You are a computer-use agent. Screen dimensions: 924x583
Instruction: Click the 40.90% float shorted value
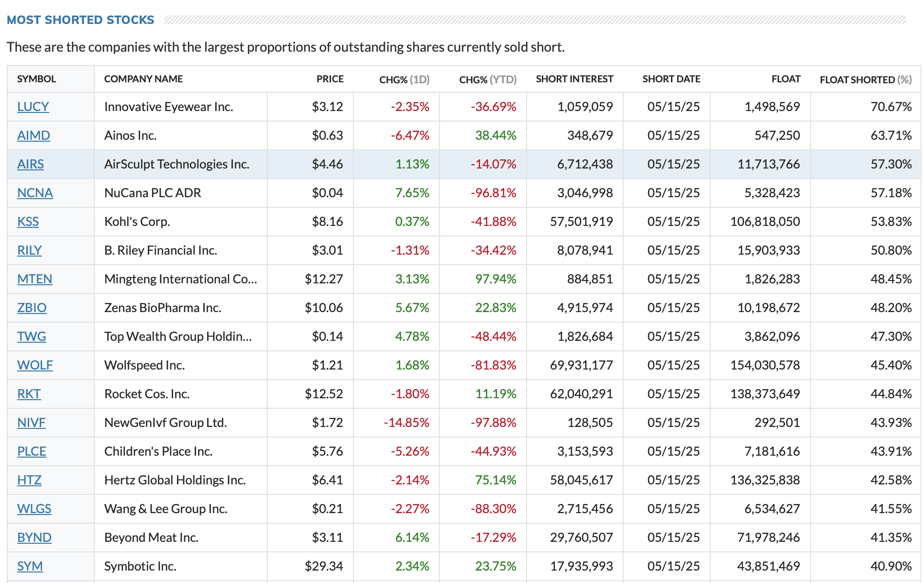[891, 566]
